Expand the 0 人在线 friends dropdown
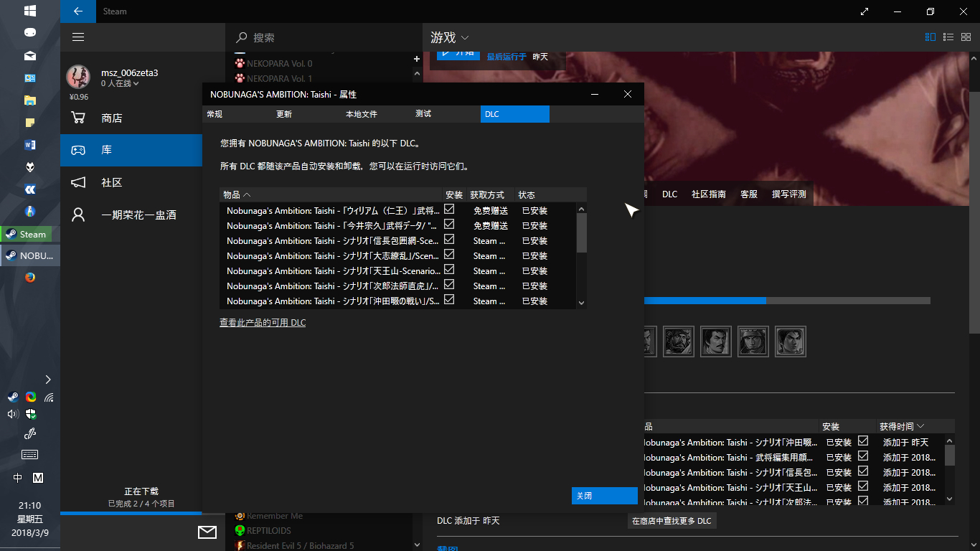The width and height of the screenshot is (980, 551). pyautogui.click(x=120, y=84)
